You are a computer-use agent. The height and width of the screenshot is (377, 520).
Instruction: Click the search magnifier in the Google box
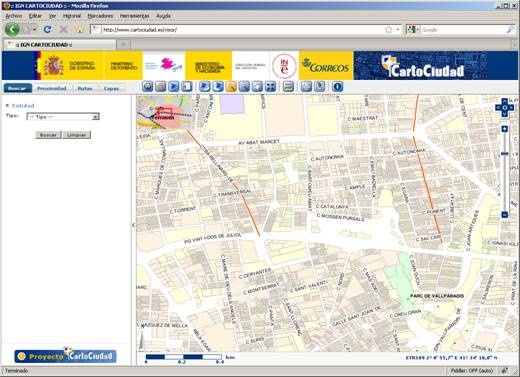point(510,30)
